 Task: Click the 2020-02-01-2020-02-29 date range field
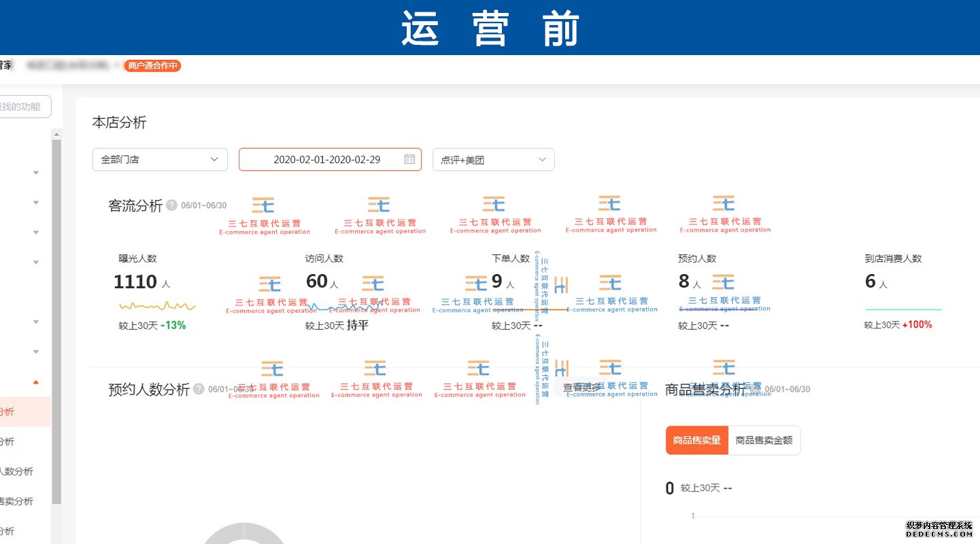[x=330, y=160]
